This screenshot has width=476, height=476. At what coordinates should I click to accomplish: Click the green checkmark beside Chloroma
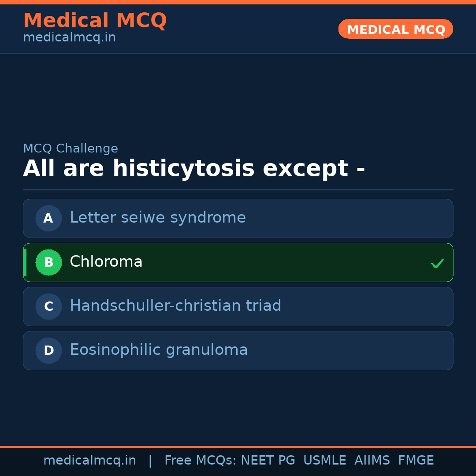[x=437, y=263]
